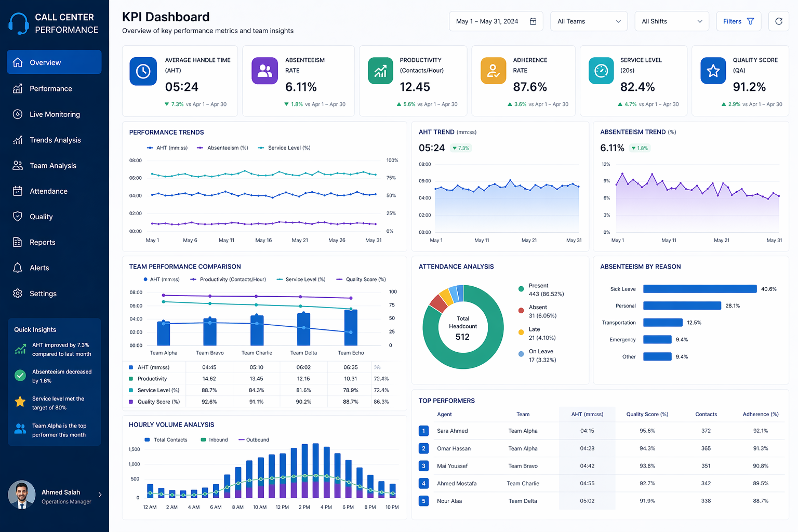Screen dimensions: 798x532
Task: Select top performer Sara Ahmed's row
Action: tap(571, 431)
